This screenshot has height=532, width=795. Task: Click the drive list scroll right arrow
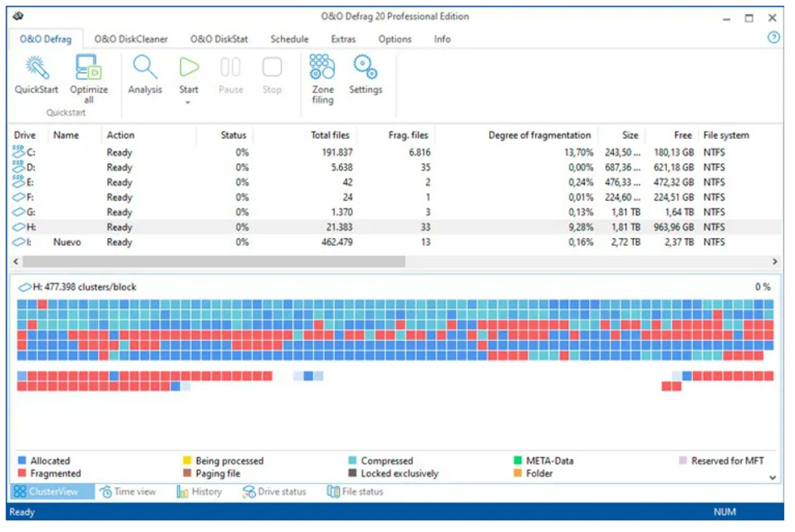click(775, 261)
